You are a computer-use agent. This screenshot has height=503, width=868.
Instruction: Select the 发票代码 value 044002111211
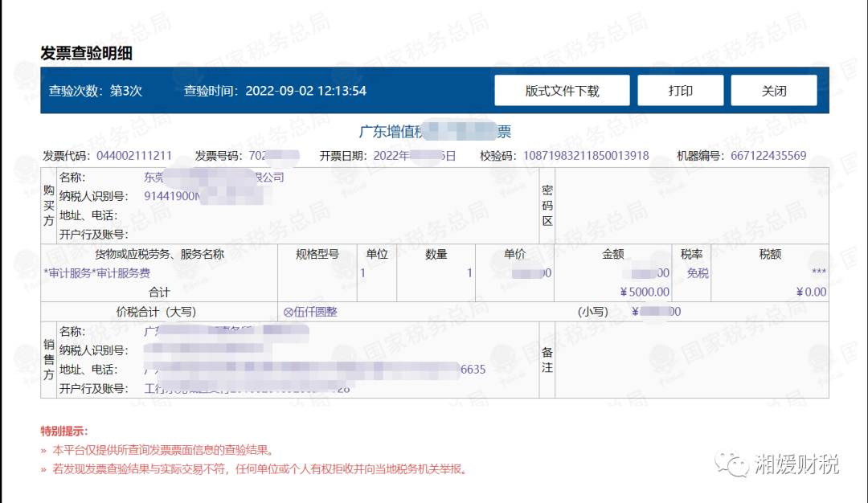[x=134, y=156]
